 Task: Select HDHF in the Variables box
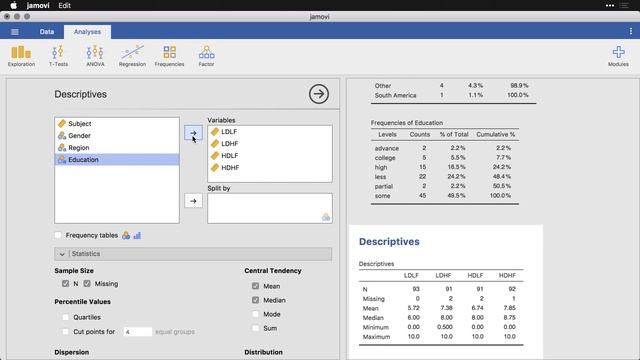pos(270,167)
